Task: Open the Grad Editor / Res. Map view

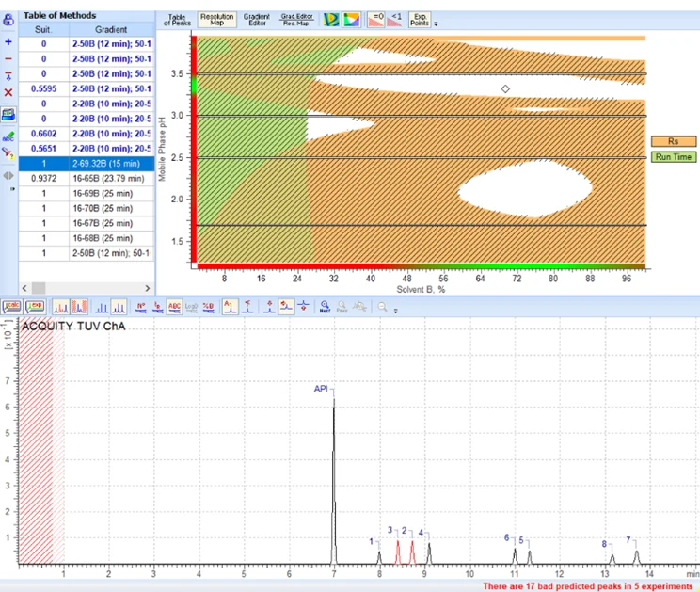Action: pyautogui.click(x=296, y=20)
